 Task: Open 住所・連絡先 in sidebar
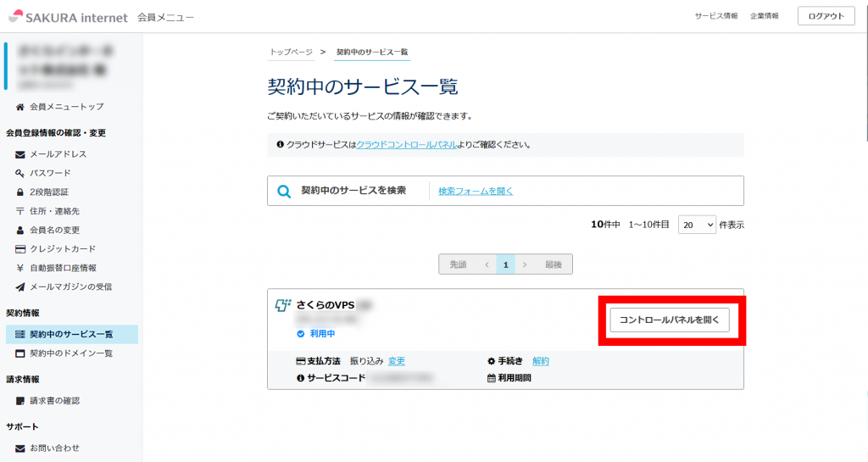point(55,211)
